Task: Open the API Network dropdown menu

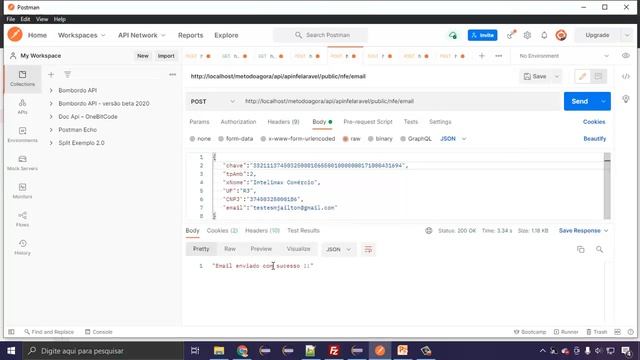Action: click(x=142, y=36)
